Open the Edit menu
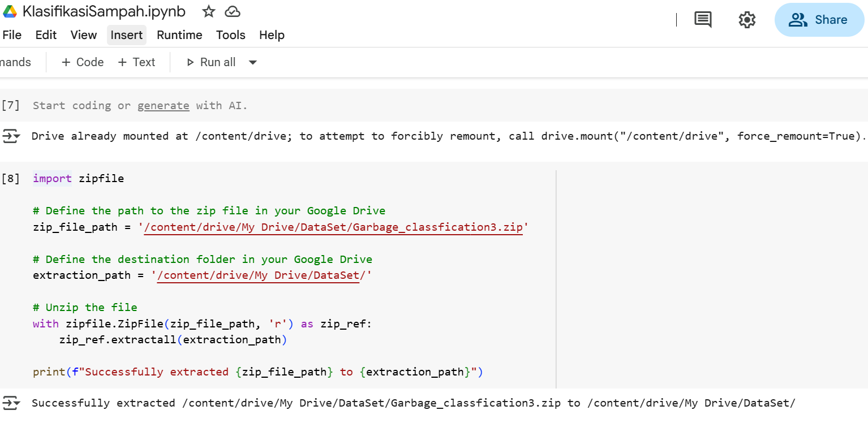The width and height of the screenshot is (868, 423). click(46, 35)
